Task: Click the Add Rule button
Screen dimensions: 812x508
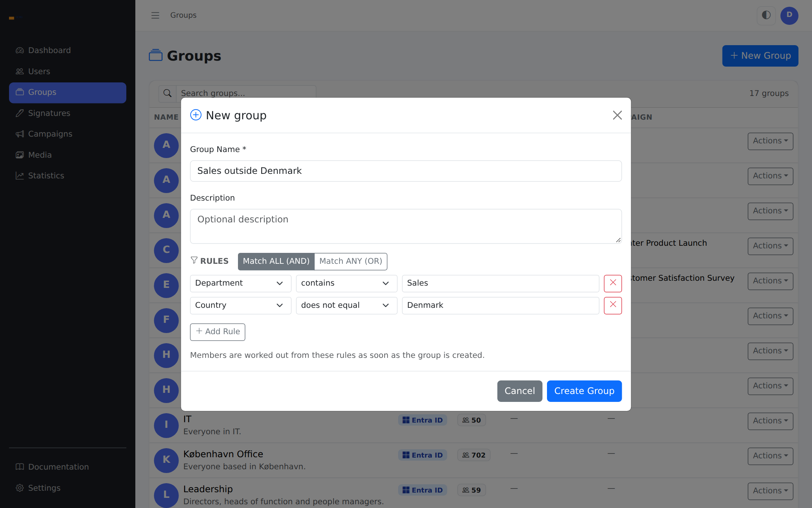Action: [218, 332]
